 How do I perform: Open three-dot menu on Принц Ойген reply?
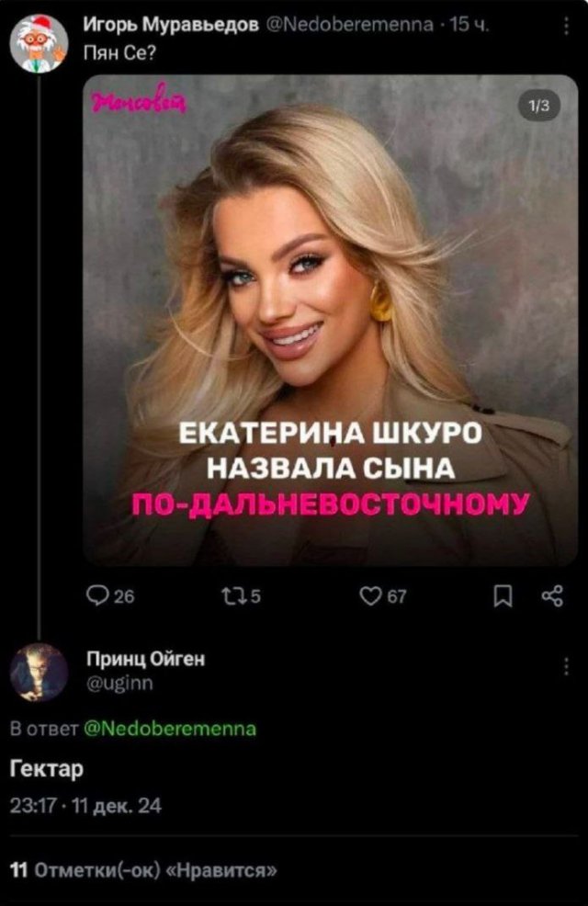[566, 666]
